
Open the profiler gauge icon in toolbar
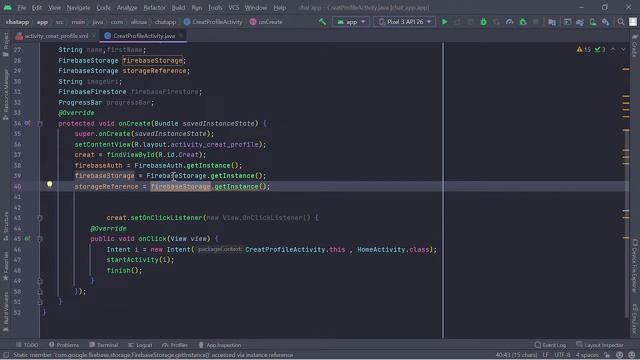point(509,22)
